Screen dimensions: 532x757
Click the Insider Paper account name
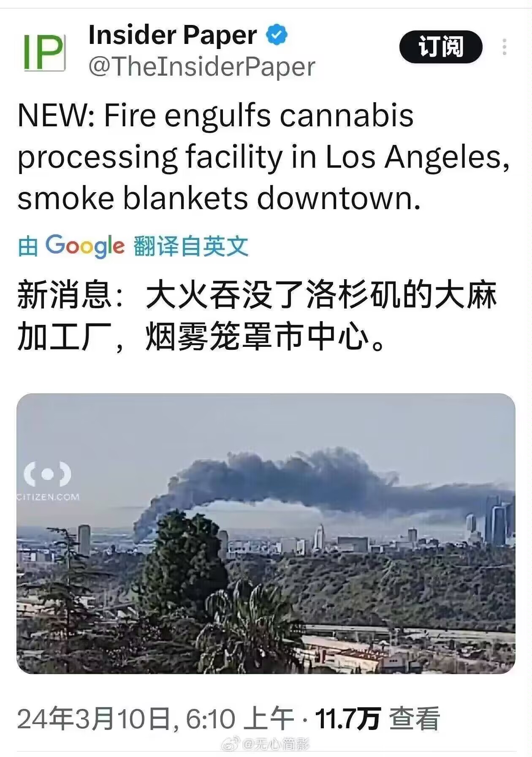coord(173,35)
